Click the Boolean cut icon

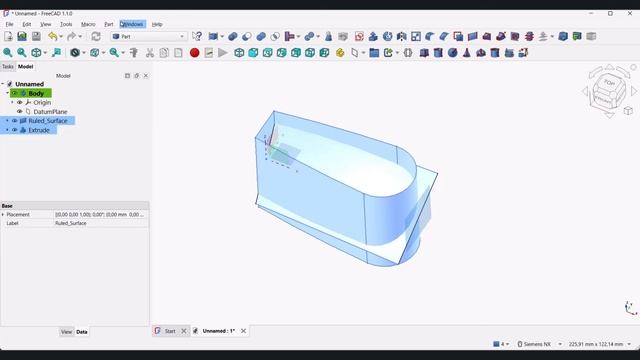pyautogui.click(x=247, y=36)
